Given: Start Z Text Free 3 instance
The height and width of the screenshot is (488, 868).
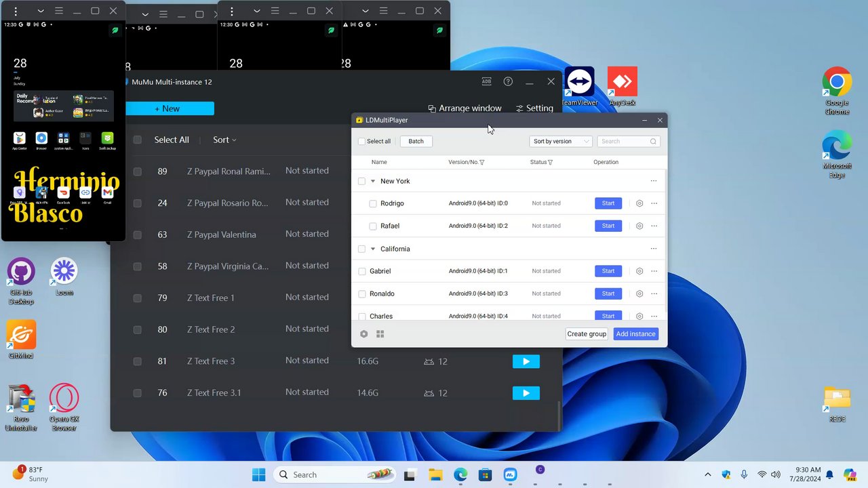Looking at the screenshot, I should click(x=526, y=361).
